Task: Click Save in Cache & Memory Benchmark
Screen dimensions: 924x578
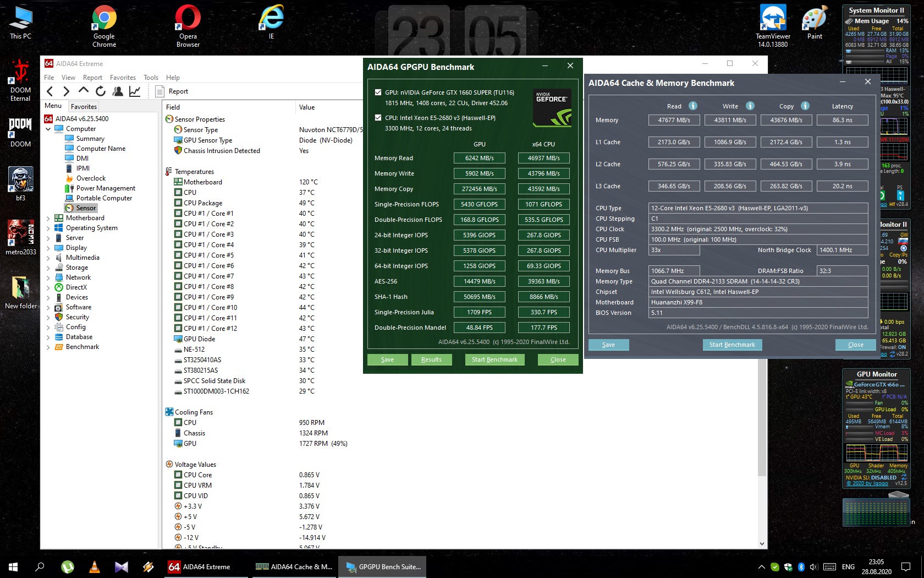Action: 609,345
